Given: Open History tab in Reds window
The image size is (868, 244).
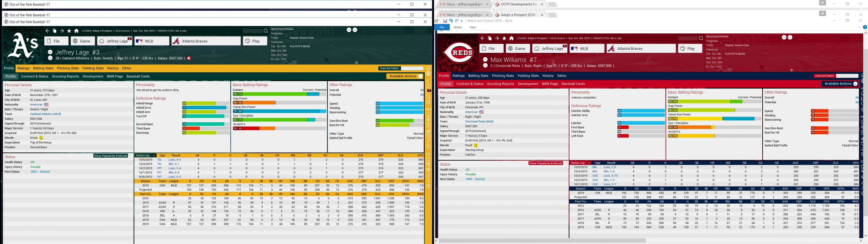Looking at the screenshot, I should pyautogui.click(x=548, y=76).
